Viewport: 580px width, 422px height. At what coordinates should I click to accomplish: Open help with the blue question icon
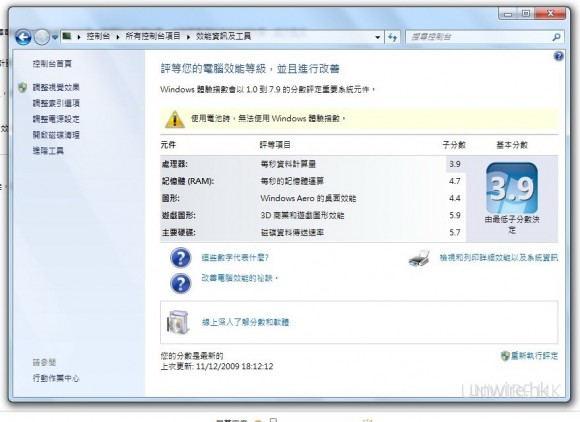pyautogui.click(x=558, y=56)
